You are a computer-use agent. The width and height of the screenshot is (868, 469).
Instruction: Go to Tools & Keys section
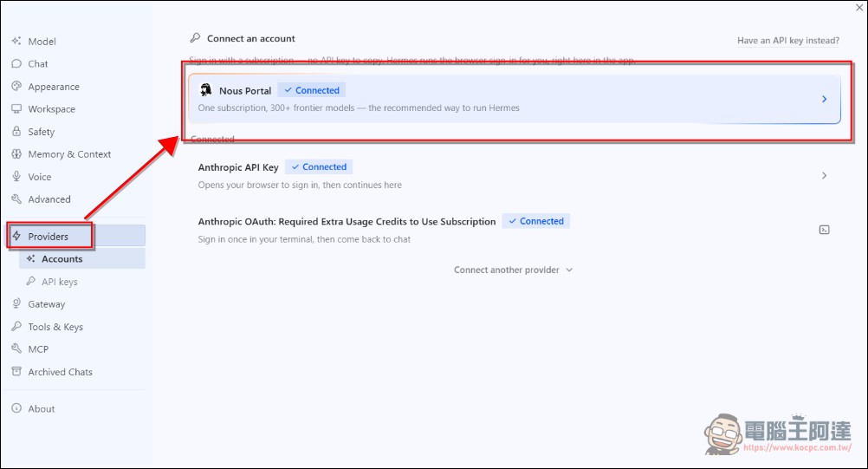tap(76, 326)
